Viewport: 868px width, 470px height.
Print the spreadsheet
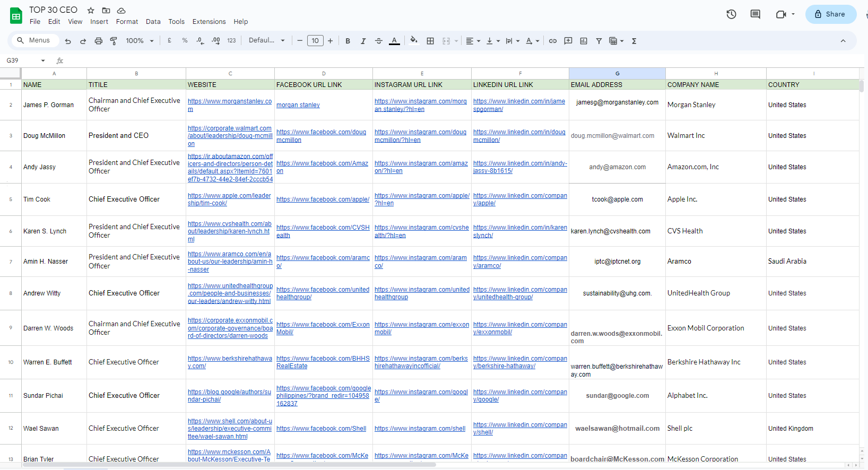(98, 41)
